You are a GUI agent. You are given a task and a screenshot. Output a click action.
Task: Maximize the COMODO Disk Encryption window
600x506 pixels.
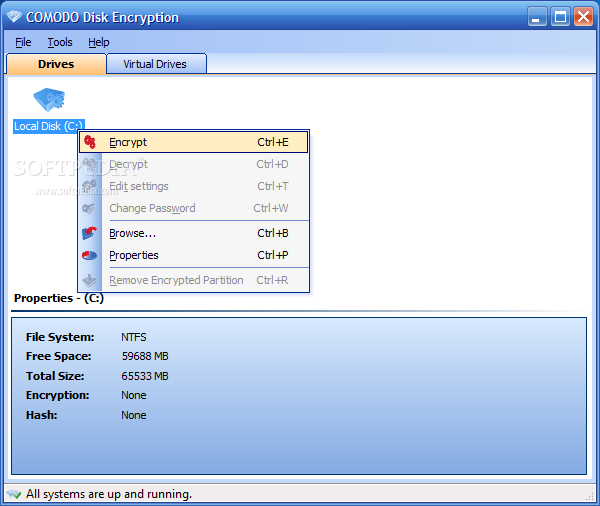(x=560, y=17)
